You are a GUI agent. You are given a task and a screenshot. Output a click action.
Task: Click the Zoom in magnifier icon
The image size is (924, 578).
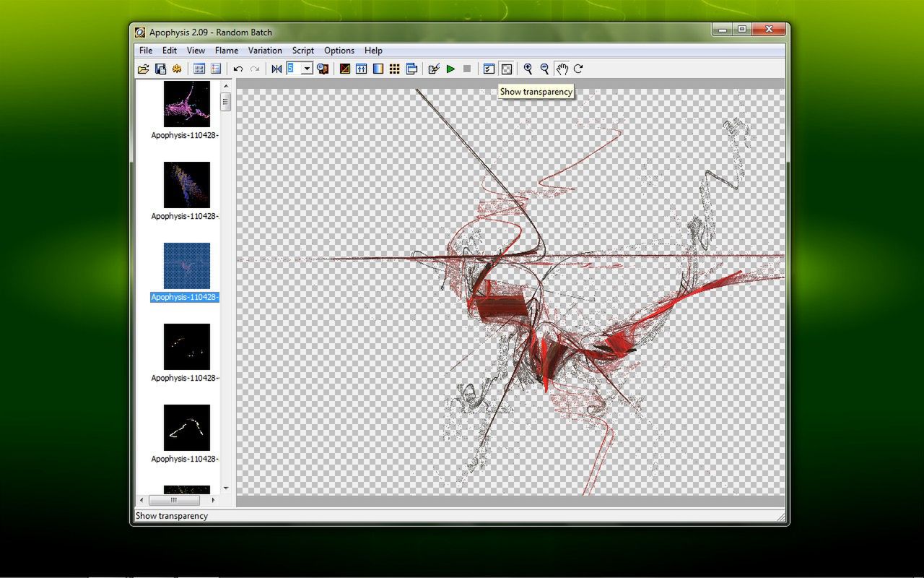528,69
